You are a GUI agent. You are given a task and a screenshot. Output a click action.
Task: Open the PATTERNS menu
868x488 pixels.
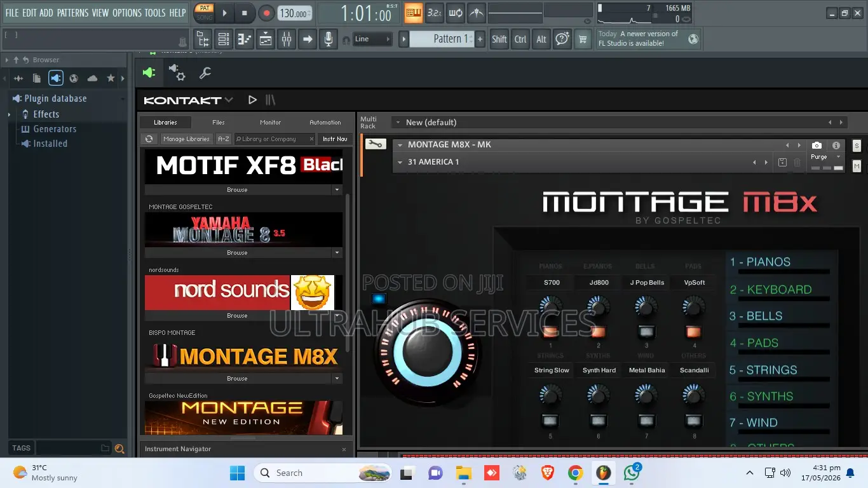[x=72, y=13]
